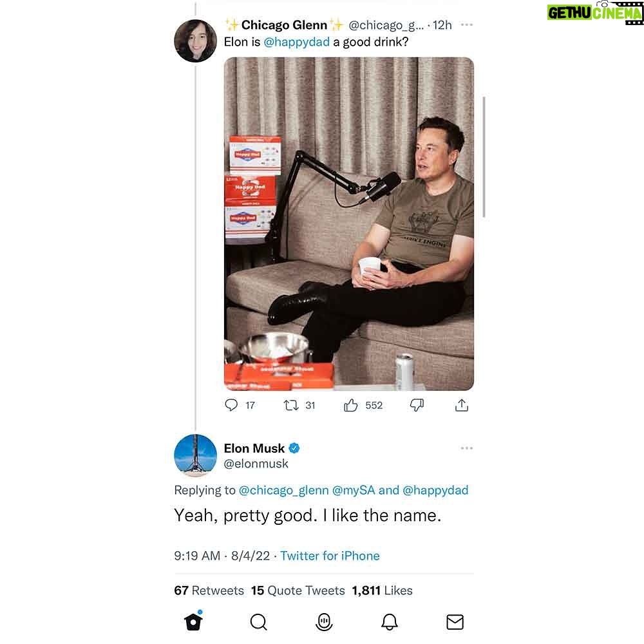This screenshot has width=644, height=644.
Task: View the 67 Retweets list
Action: pyautogui.click(x=209, y=590)
